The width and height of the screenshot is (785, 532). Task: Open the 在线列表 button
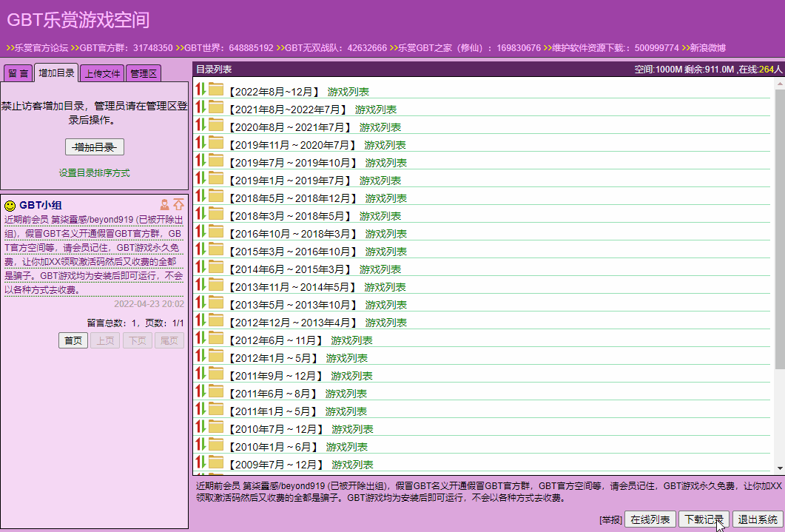(x=650, y=519)
